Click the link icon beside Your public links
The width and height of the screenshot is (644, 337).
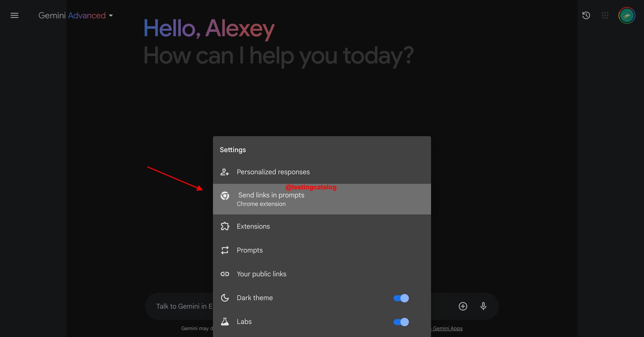point(225,274)
